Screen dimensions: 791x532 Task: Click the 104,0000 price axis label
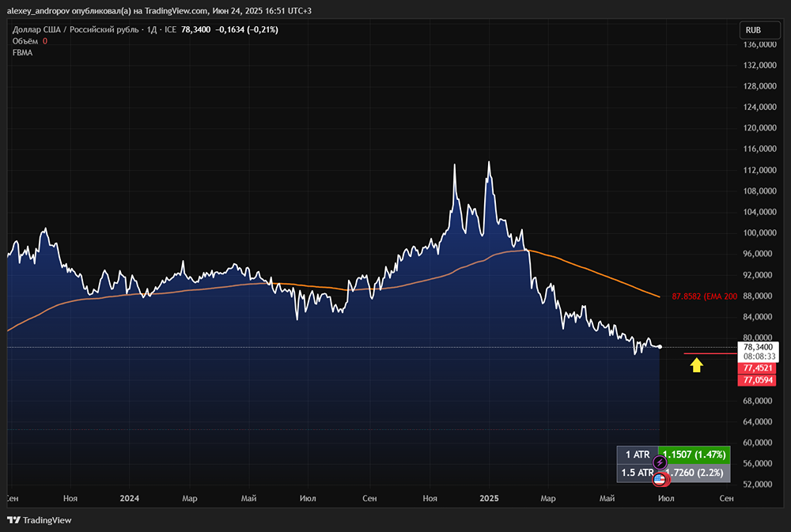click(x=759, y=212)
